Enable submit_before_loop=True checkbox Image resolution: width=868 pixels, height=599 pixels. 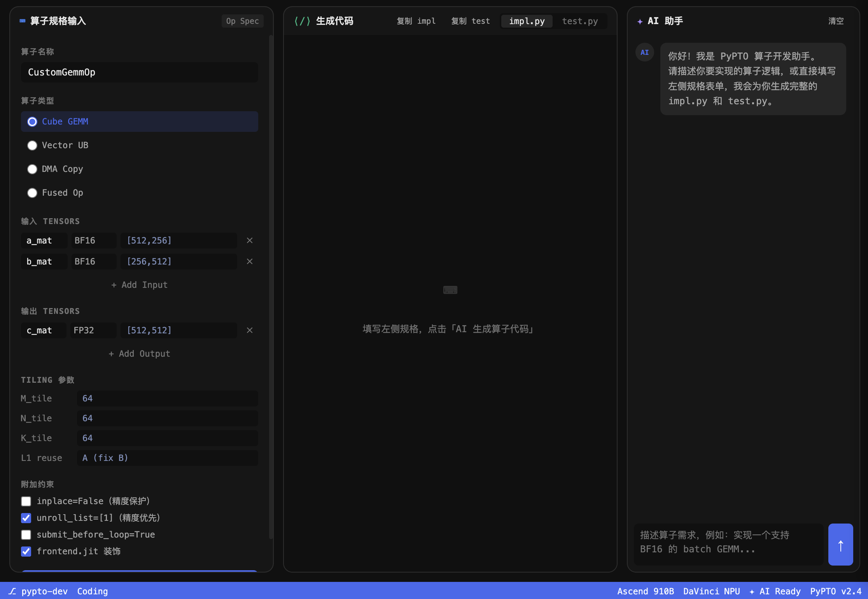pos(26,534)
